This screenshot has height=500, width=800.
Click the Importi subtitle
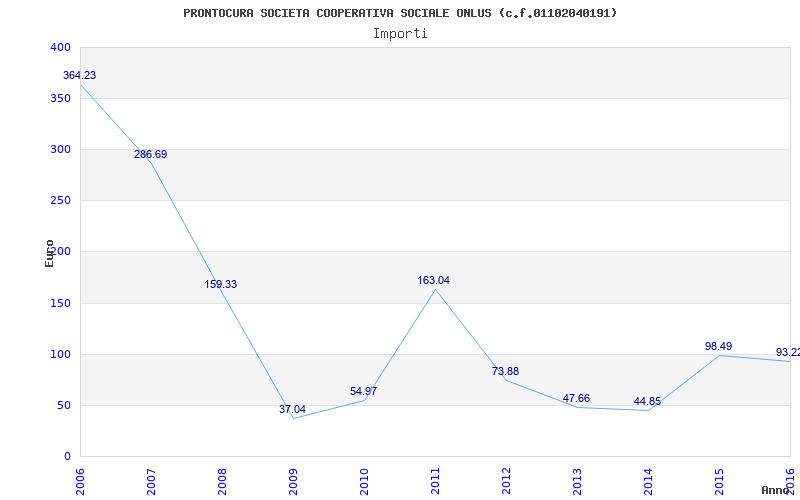(x=400, y=34)
